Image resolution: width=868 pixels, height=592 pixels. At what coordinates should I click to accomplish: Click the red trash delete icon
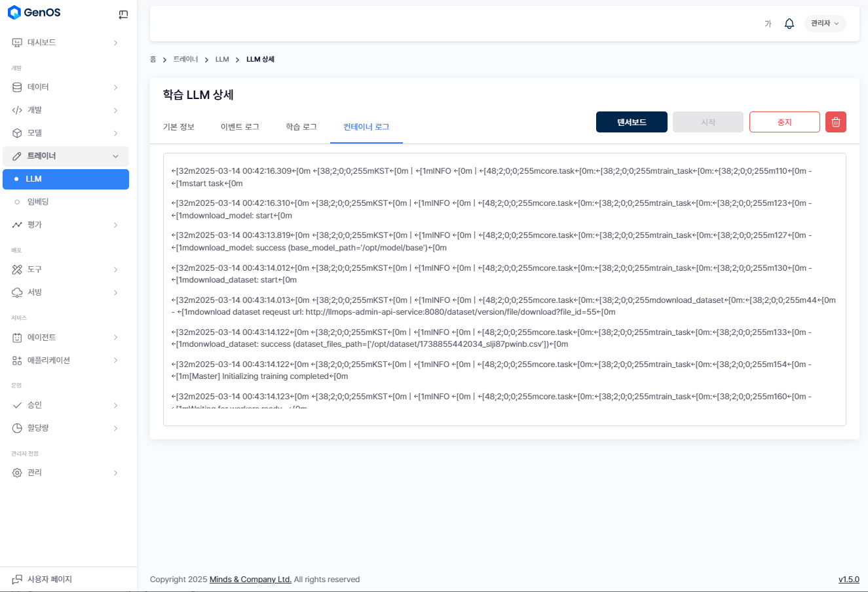(835, 122)
